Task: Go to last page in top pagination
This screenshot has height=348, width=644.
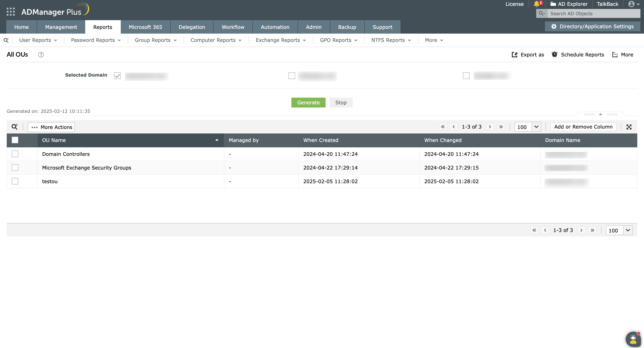Action: [501, 127]
